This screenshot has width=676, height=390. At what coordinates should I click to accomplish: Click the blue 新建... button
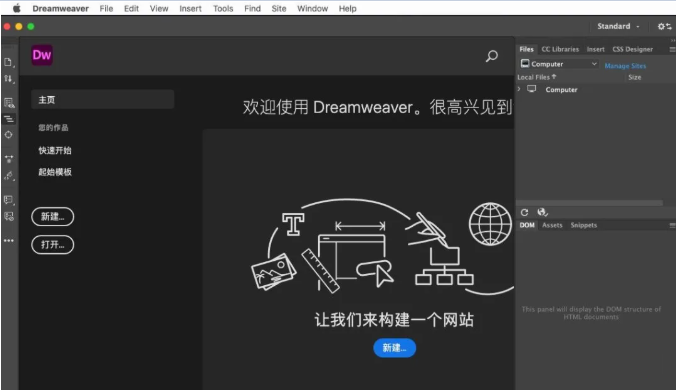(x=394, y=348)
